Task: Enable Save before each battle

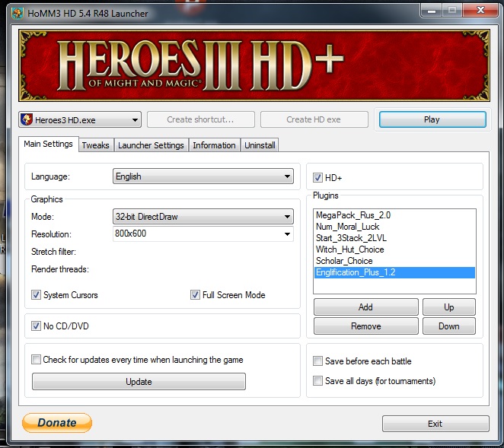Action: click(317, 361)
